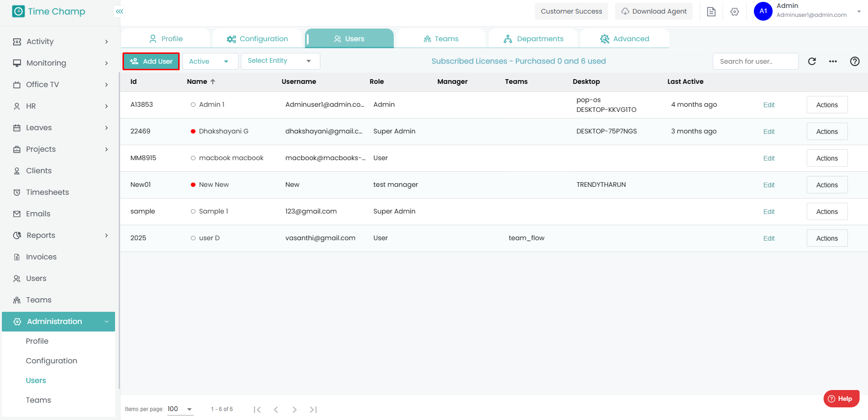The image size is (868, 420).
Task: Expand the HR menu chevron
Action: click(x=107, y=106)
